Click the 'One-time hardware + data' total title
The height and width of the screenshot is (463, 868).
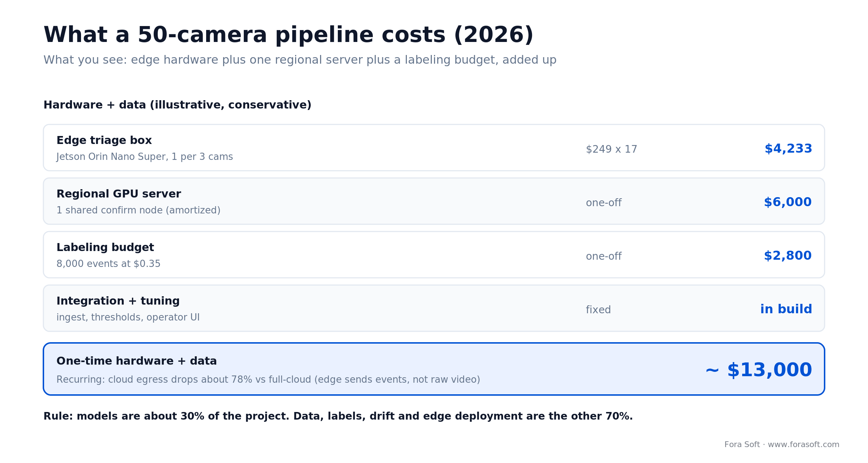(137, 361)
